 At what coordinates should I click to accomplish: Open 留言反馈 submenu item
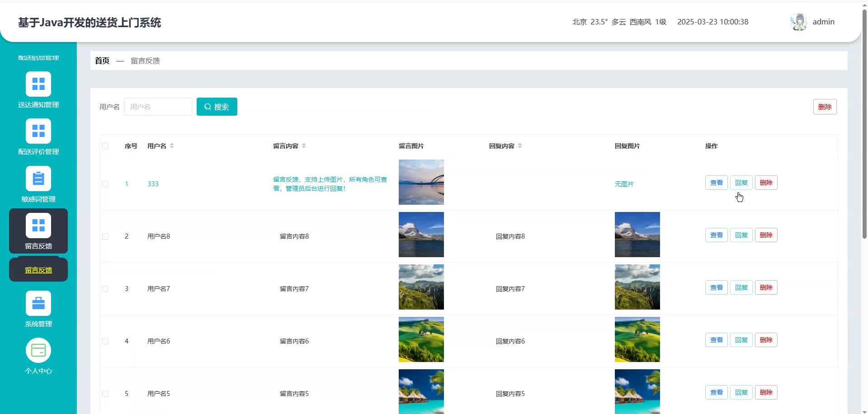(x=38, y=270)
